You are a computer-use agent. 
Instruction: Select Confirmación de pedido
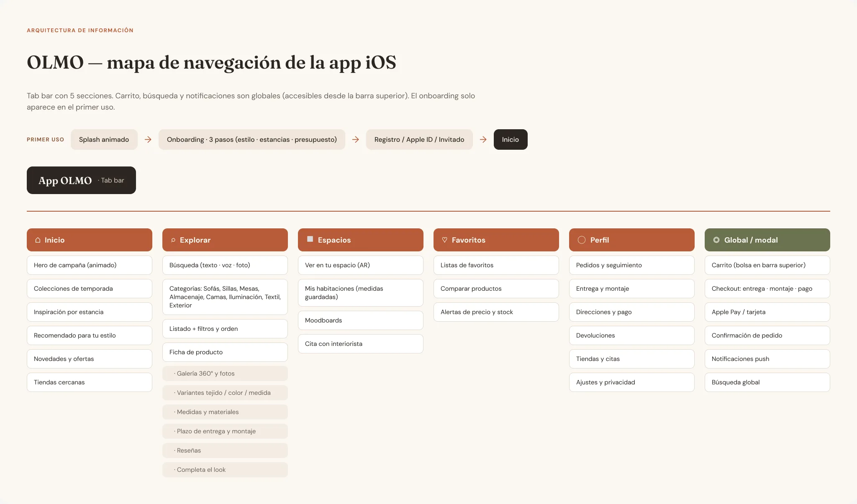[767, 335]
